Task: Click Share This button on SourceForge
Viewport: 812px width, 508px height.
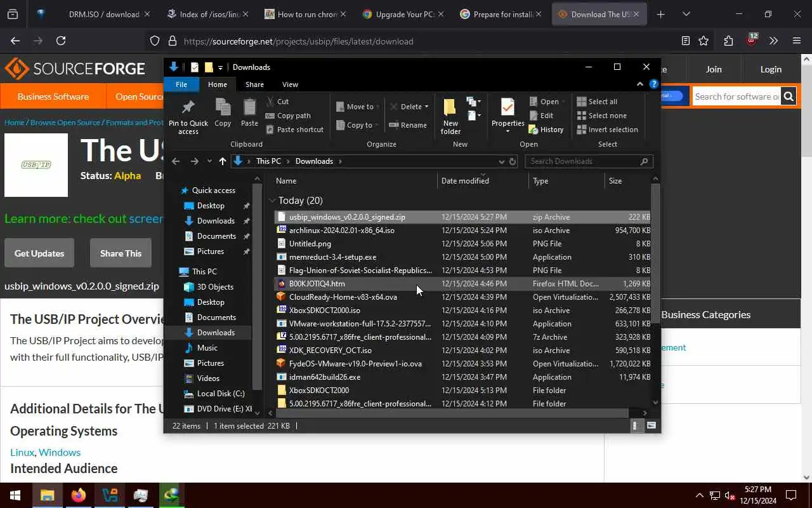Action: click(121, 253)
